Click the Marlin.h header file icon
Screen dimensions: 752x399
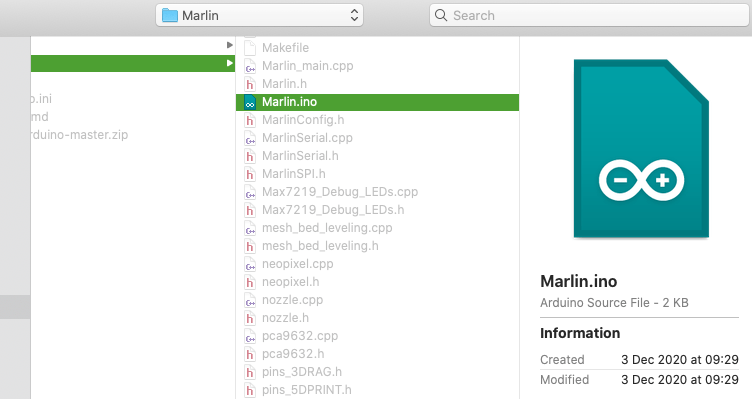(250, 84)
